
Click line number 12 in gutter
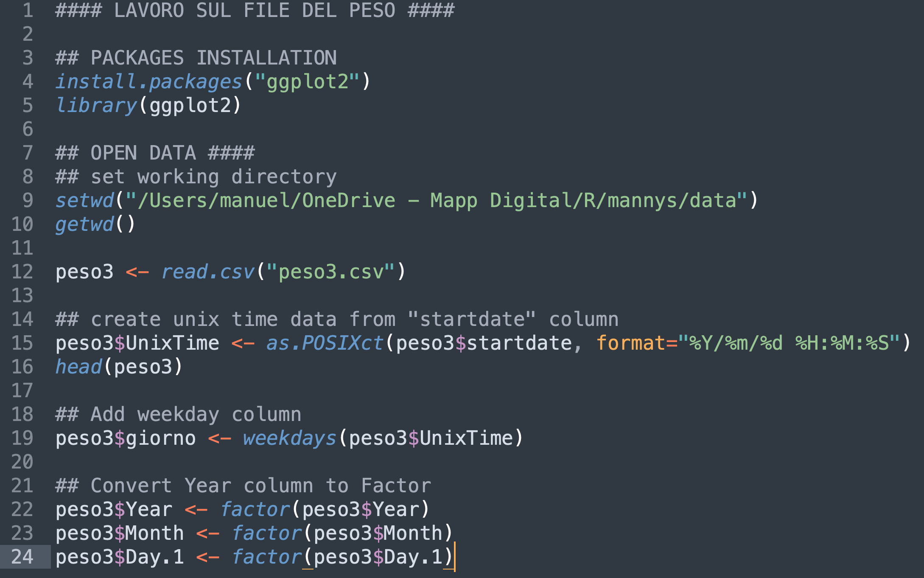22,272
